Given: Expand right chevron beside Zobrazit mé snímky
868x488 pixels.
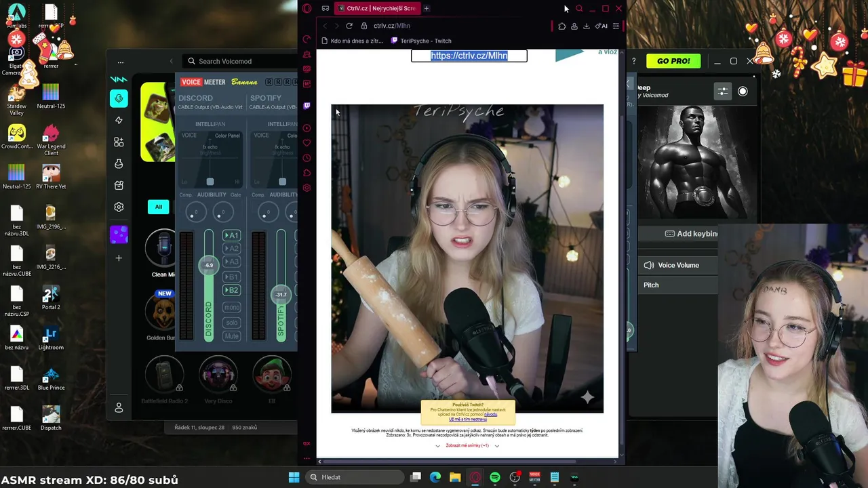Looking at the screenshot, I should pos(497,446).
